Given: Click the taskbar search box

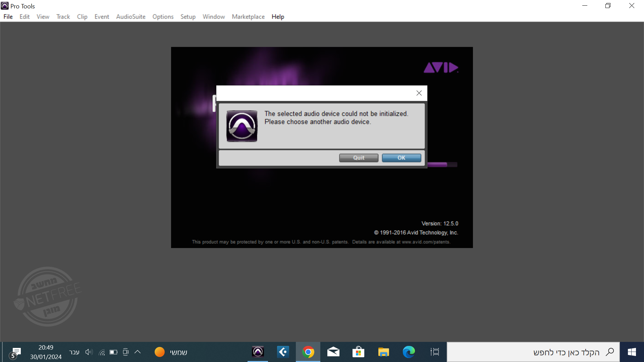Looking at the screenshot, I should [533, 352].
